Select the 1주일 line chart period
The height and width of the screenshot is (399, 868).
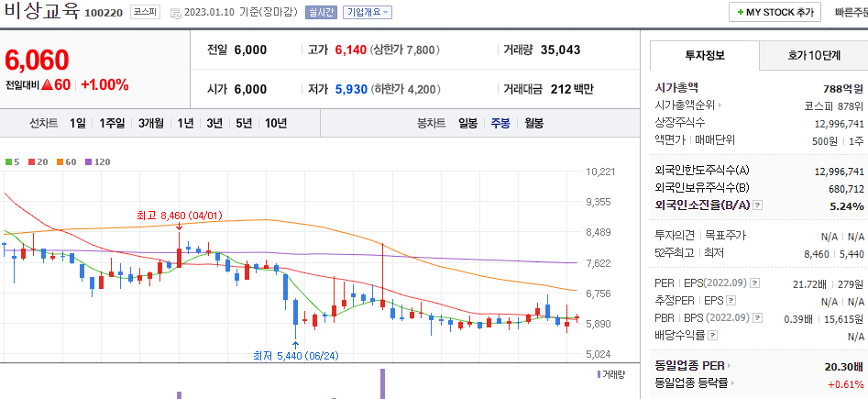[112, 123]
